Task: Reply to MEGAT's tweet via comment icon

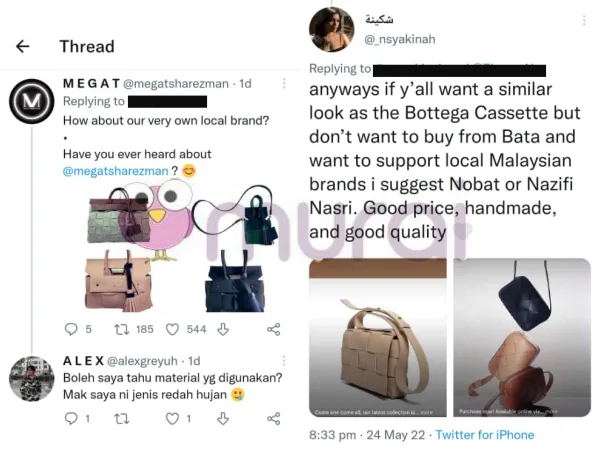Action: [70, 329]
